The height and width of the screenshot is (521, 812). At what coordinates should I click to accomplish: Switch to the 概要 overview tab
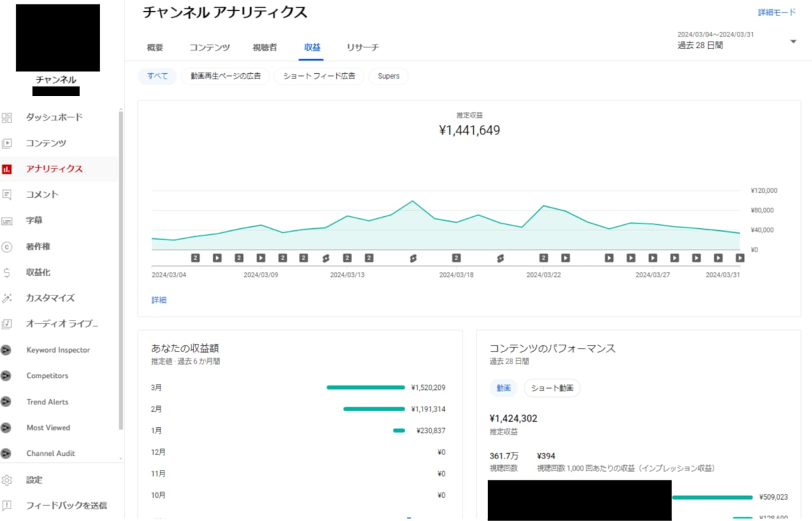(x=155, y=48)
